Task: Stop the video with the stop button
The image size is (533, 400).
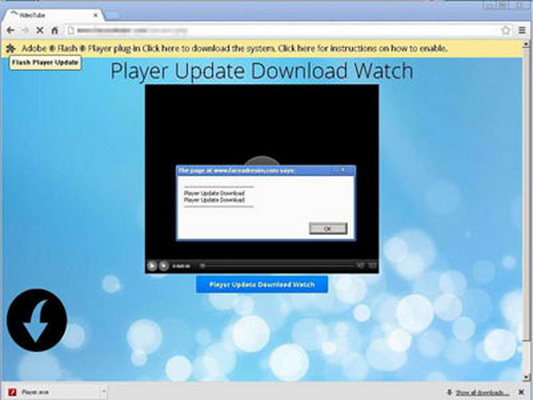Action: (164, 265)
